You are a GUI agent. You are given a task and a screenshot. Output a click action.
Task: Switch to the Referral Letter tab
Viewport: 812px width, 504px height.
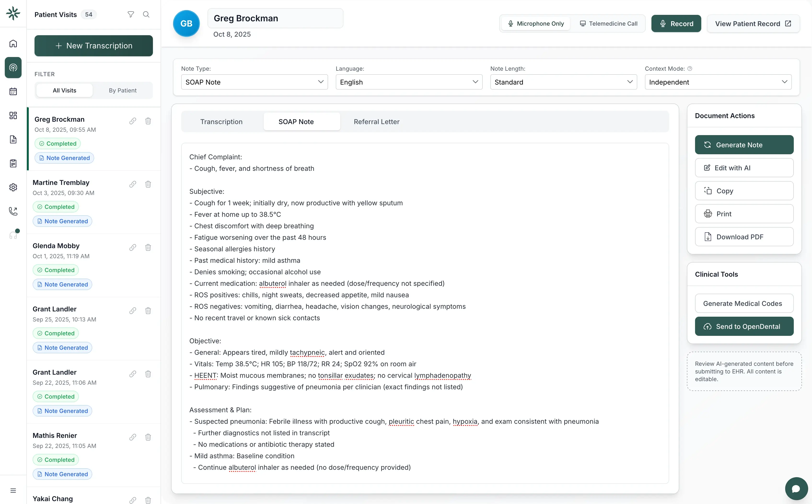tap(377, 121)
